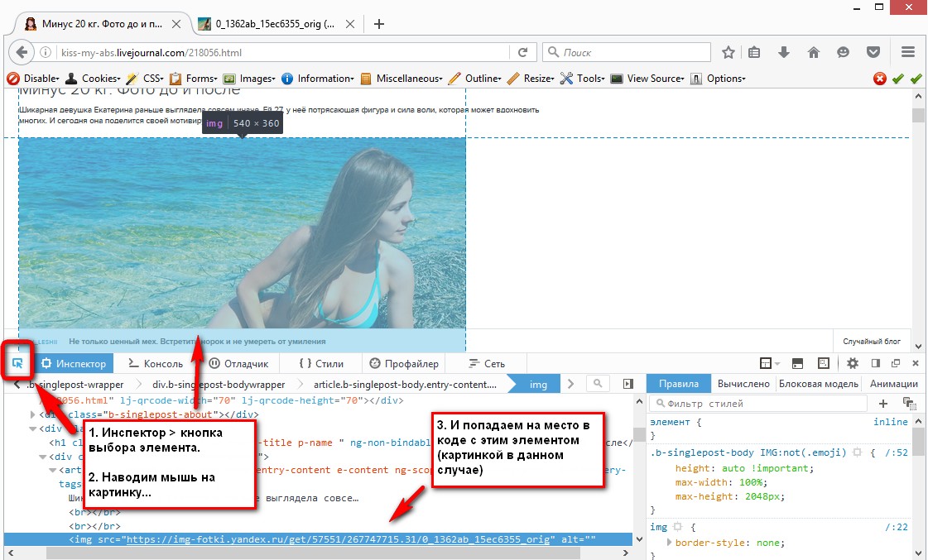
Task: Open the downloads arrow panel
Action: click(784, 52)
